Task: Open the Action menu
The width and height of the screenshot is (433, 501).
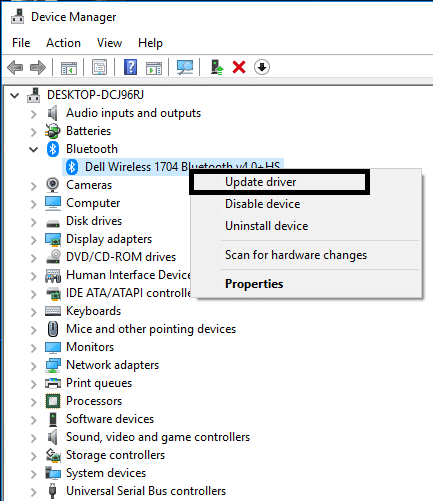Action: click(63, 43)
